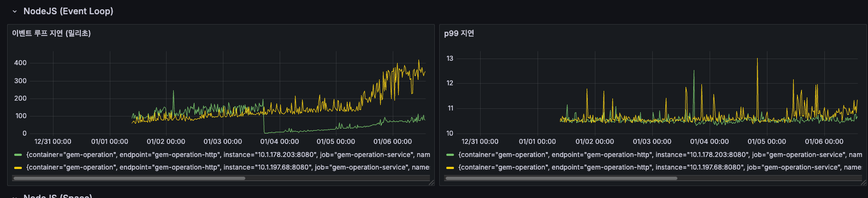Click the 11 y-axis label in p99 지연 chart

point(450,108)
